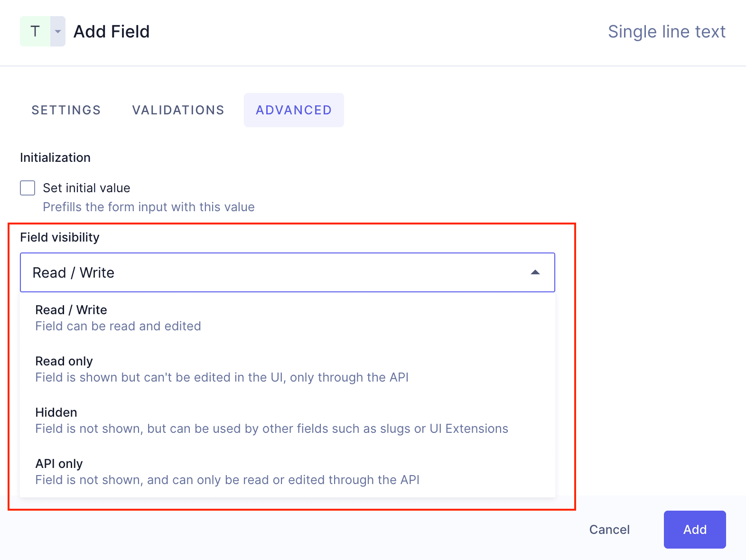The image size is (746, 560).
Task: Click the Initialization section heading
Action: [x=55, y=158]
